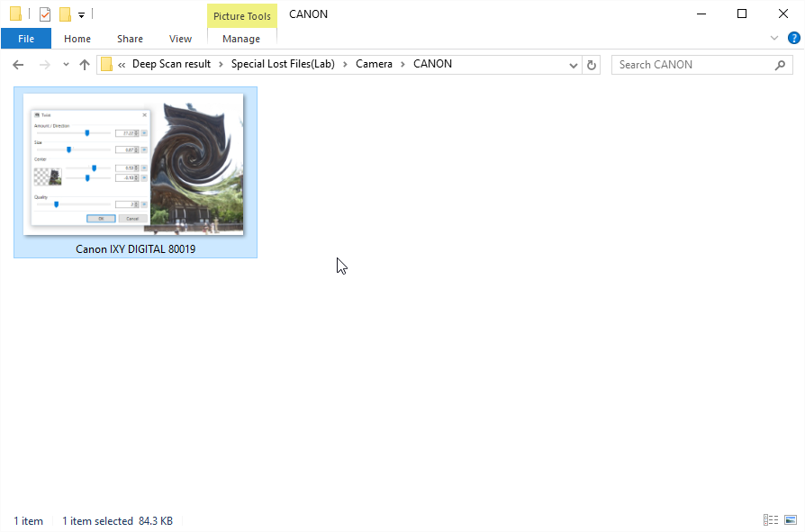Minimize the CANON Explorer window

point(701,14)
